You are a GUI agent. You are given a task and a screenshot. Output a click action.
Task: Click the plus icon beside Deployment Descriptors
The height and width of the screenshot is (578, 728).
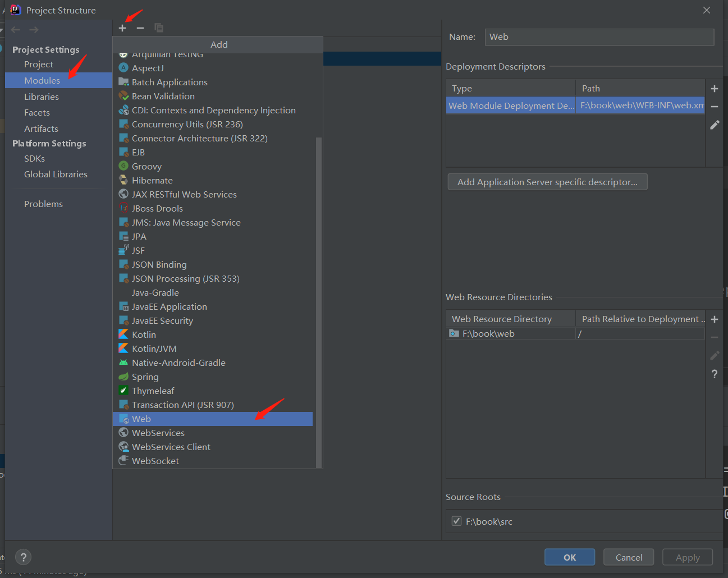(x=715, y=88)
